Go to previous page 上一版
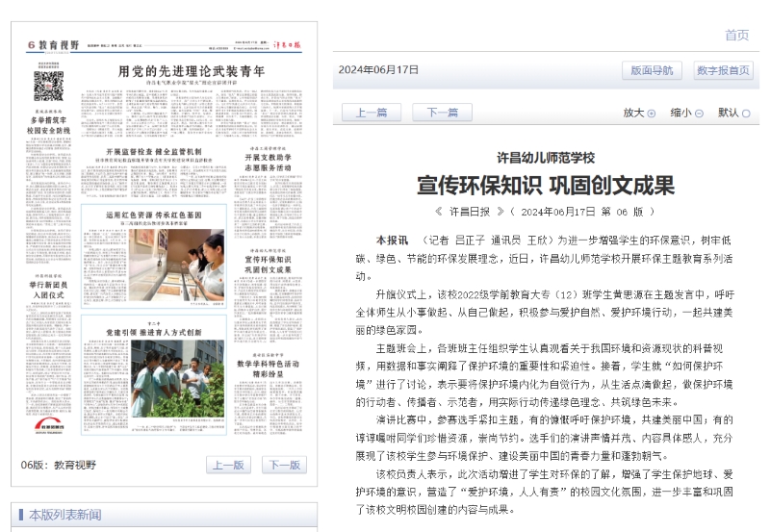The height and width of the screenshot is (532, 770). [228, 466]
